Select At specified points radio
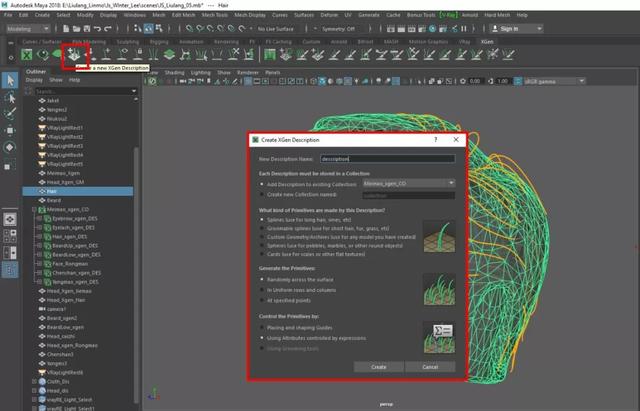 [x=262, y=300]
